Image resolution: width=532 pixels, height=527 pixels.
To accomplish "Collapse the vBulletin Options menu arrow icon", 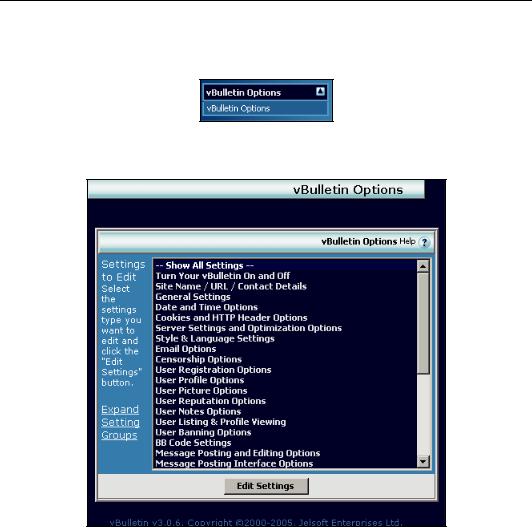I will point(320,91).
